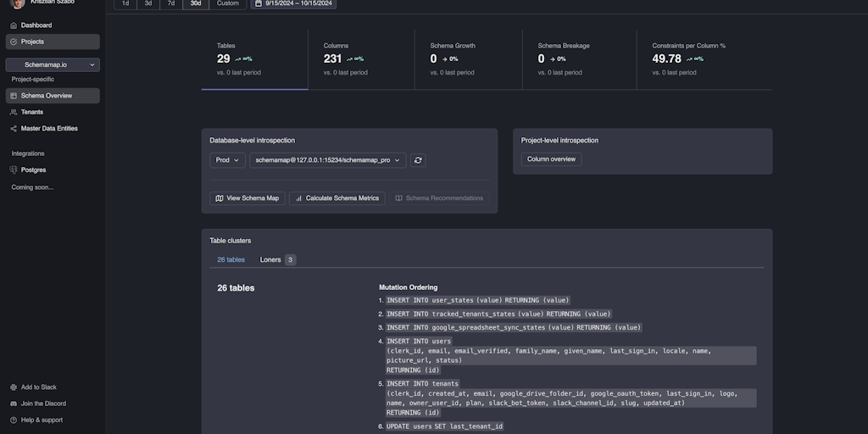Click the Master Data Entities icon
868x434 pixels.
(x=14, y=129)
